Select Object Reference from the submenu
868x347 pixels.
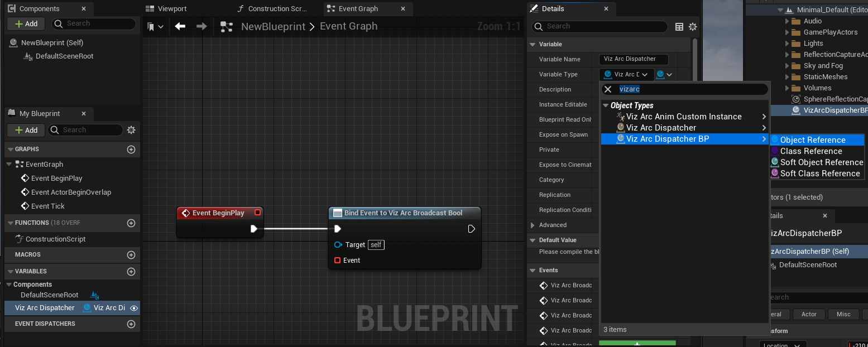(812, 140)
